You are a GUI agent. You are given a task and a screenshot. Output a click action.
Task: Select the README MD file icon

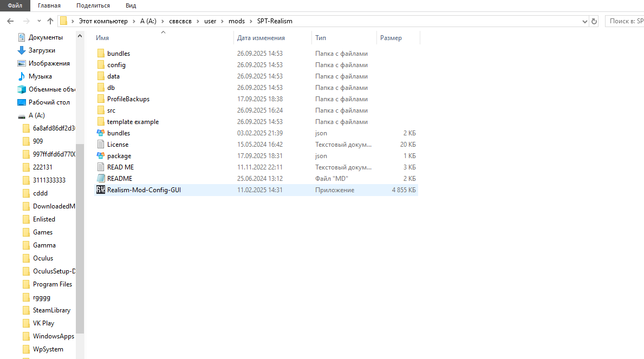click(101, 179)
